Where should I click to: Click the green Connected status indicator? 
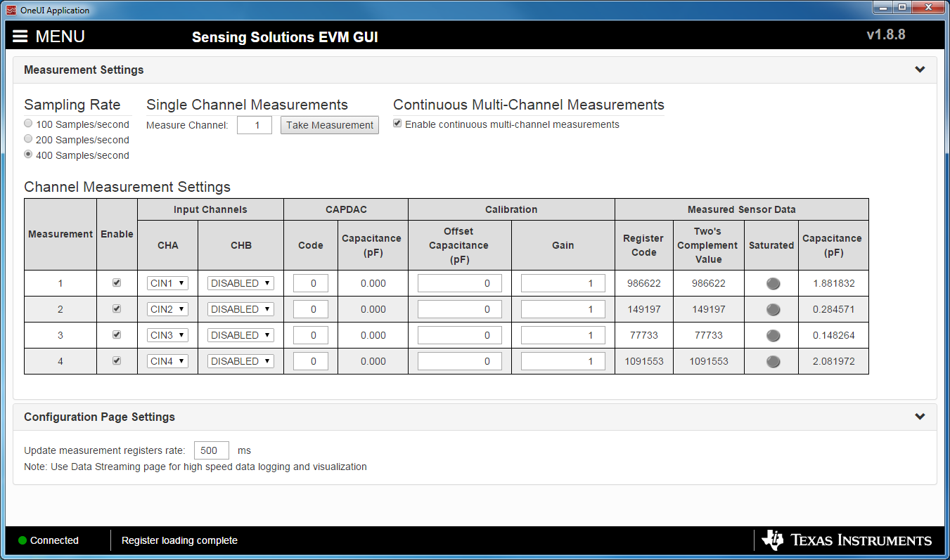pyautogui.click(x=21, y=540)
